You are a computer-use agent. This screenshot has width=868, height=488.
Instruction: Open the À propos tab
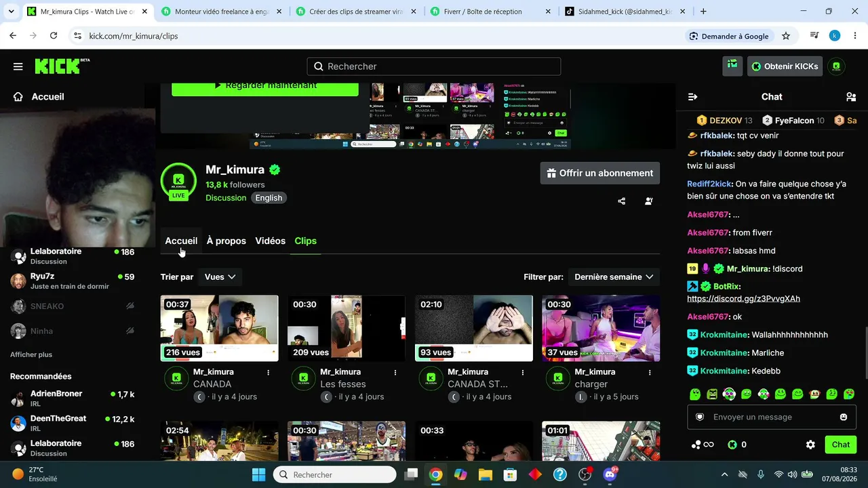tap(226, 241)
